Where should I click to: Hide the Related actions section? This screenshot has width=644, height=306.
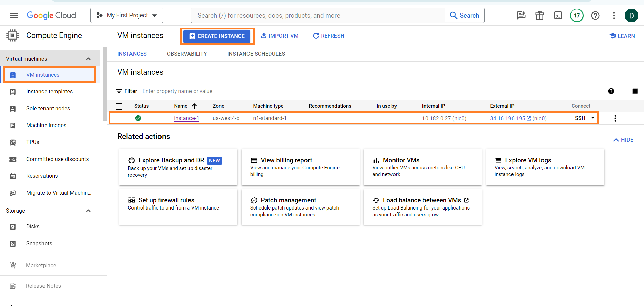click(x=623, y=140)
